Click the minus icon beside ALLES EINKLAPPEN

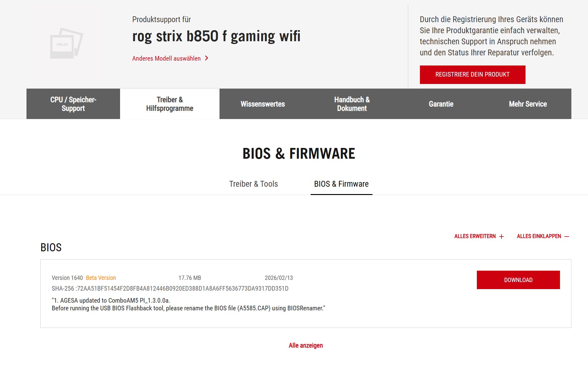tap(567, 237)
